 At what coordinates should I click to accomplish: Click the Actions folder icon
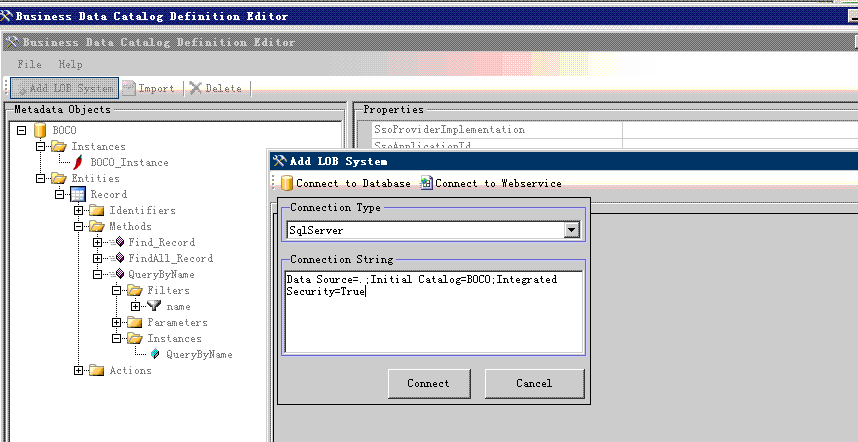click(97, 370)
